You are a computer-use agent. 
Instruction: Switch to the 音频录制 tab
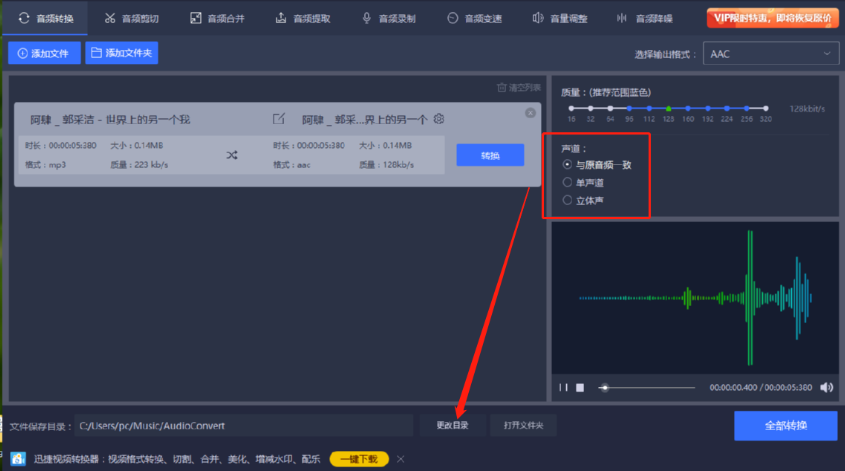coord(389,18)
